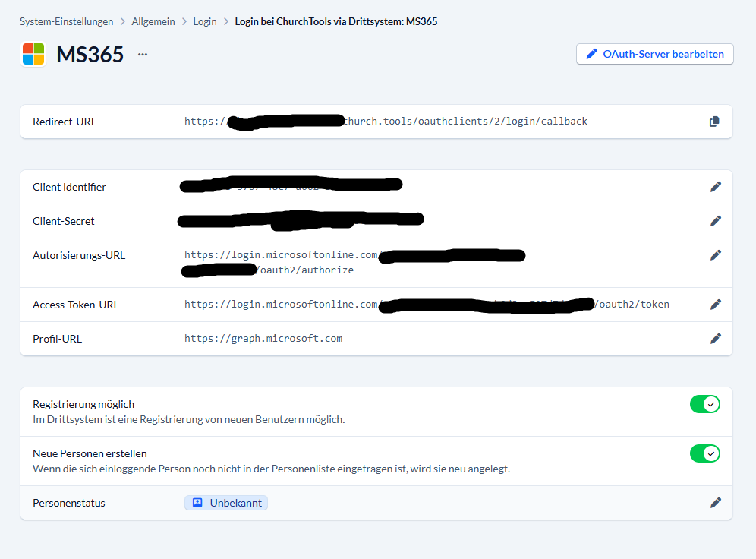Select the MS365 page heading
The image size is (756, 559).
point(90,54)
